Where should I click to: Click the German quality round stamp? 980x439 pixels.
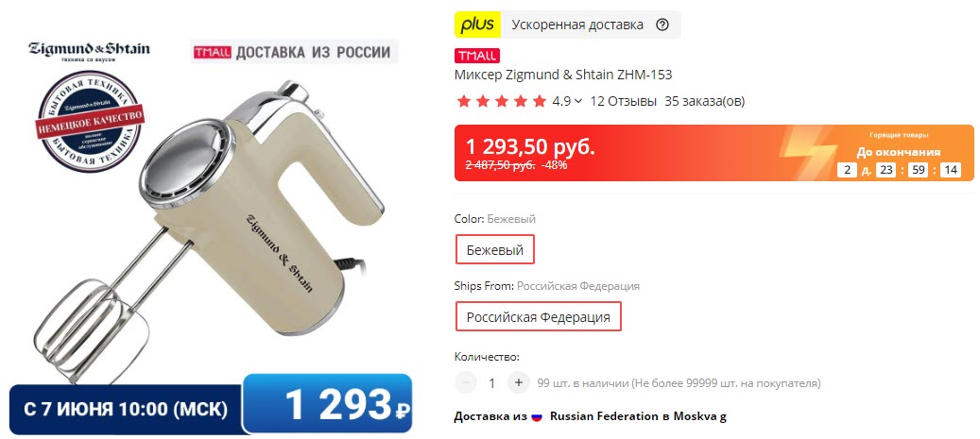coord(90,121)
